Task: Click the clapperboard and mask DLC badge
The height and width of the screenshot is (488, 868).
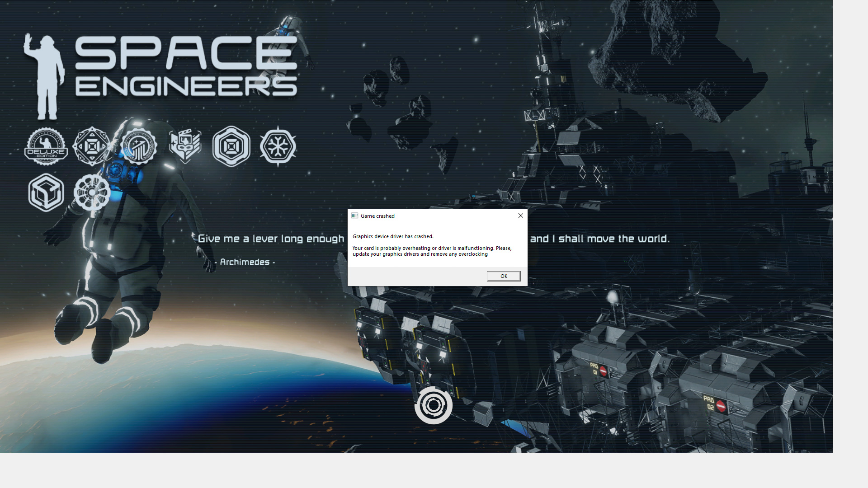Action: pos(185,145)
